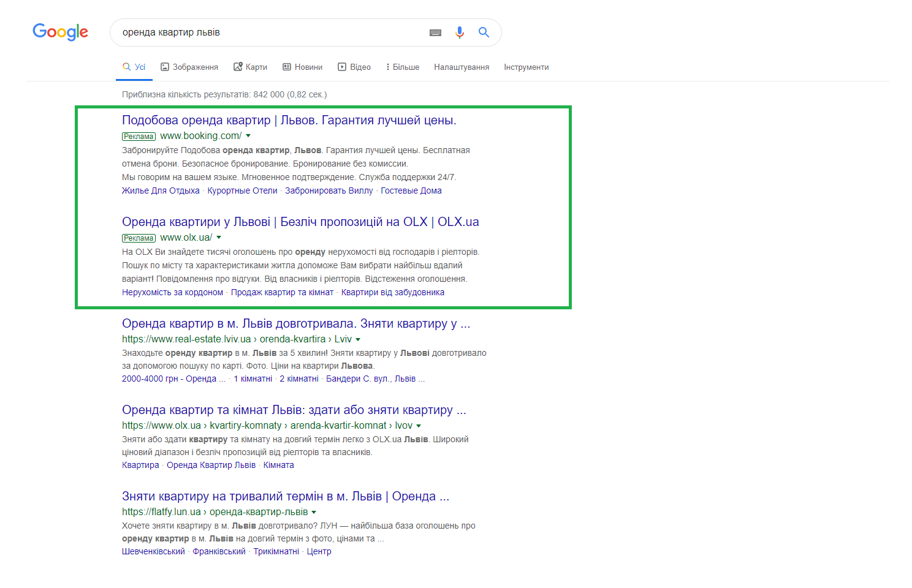
Task: Expand dropdown arrow beside olx.ua arenda-kvartir-komnat URL
Action: (419, 426)
